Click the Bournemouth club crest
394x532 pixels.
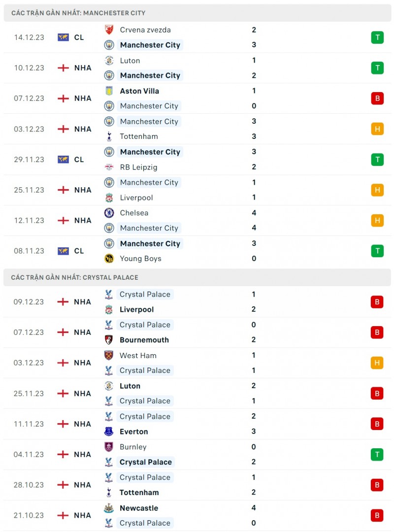click(x=109, y=340)
